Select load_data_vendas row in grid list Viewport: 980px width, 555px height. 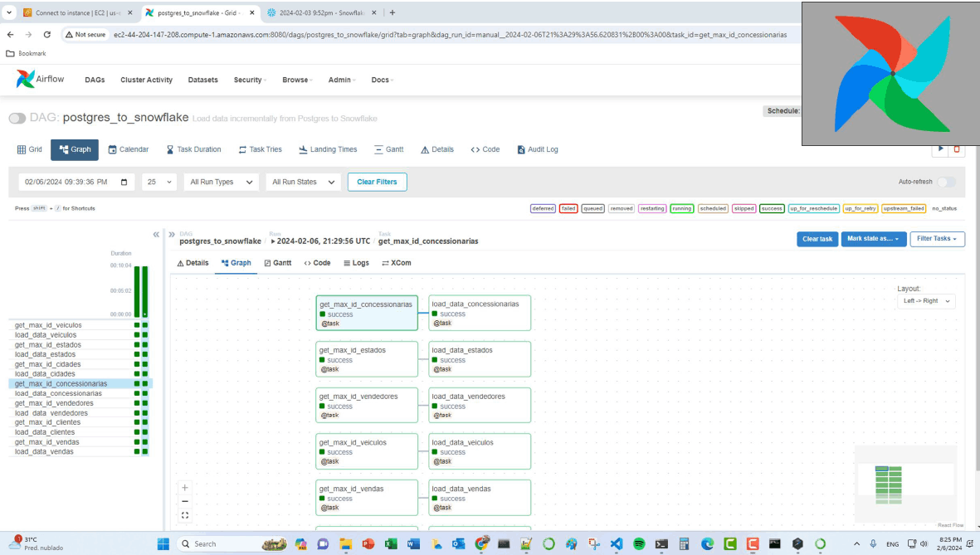(80, 452)
